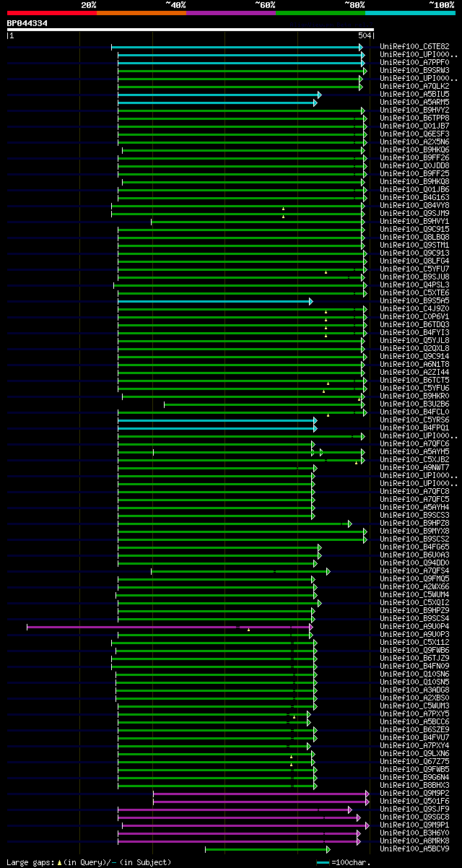This screenshot has height=868, width=462.
Task: Select the UniRef100_A5BCC6 label
Action: pyautogui.click(x=414, y=722)
